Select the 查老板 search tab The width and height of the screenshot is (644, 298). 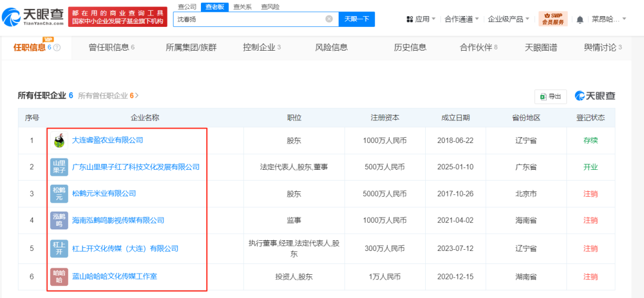pos(215,7)
